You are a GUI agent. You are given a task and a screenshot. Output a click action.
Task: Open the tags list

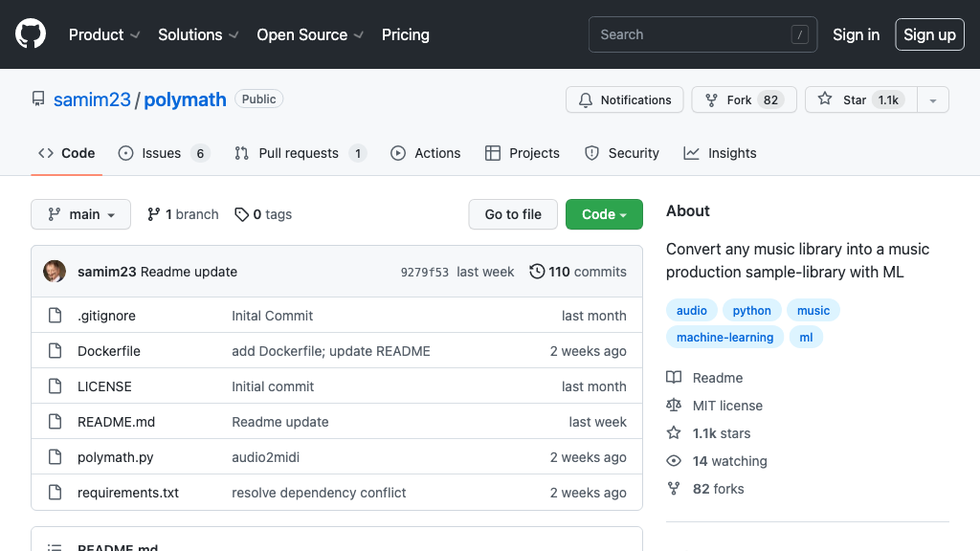click(x=263, y=214)
